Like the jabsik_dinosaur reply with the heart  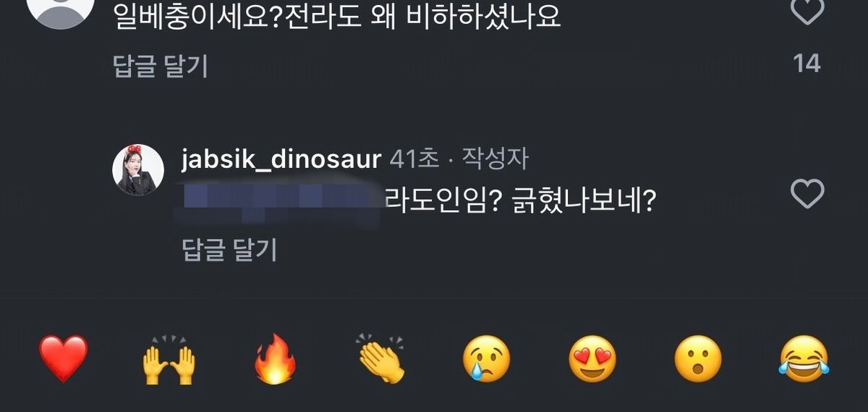coord(806,194)
